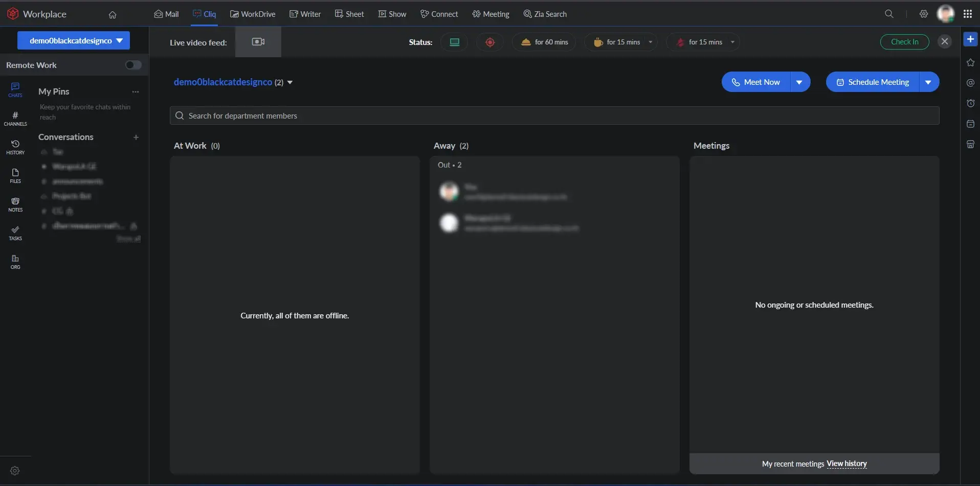The image size is (980, 486).
Task: Open My Pins more options ellipsis
Action: pos(136,92)
